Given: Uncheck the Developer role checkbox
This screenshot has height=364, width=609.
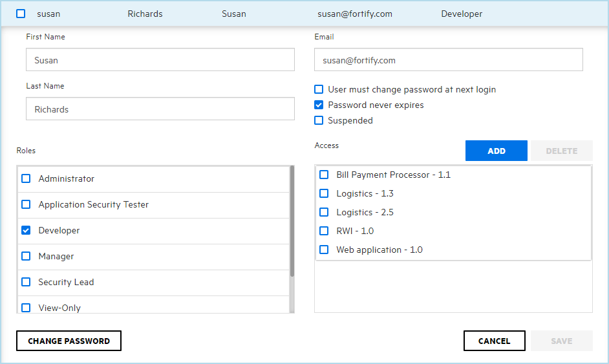Looking at the screenshot, I should [26, 231].
